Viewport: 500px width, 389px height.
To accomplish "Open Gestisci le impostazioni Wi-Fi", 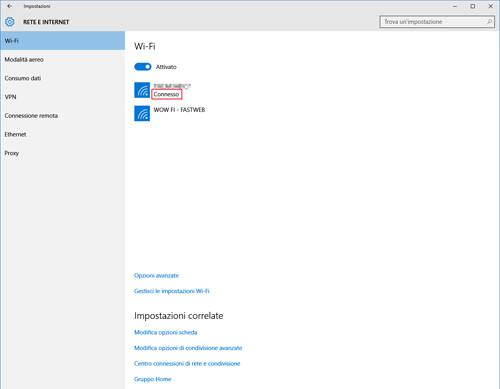I will 172,291.
